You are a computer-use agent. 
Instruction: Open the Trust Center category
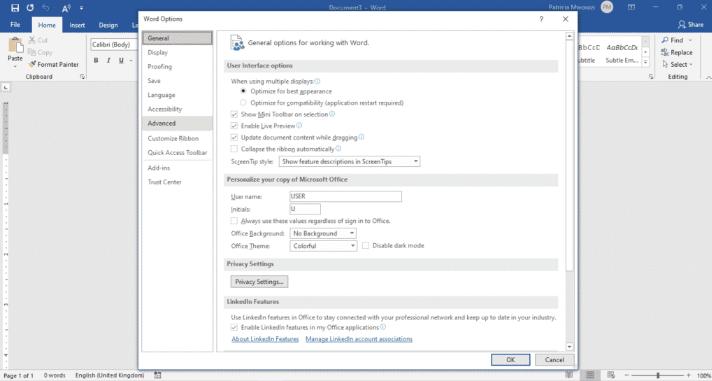(x=177, y=182)
